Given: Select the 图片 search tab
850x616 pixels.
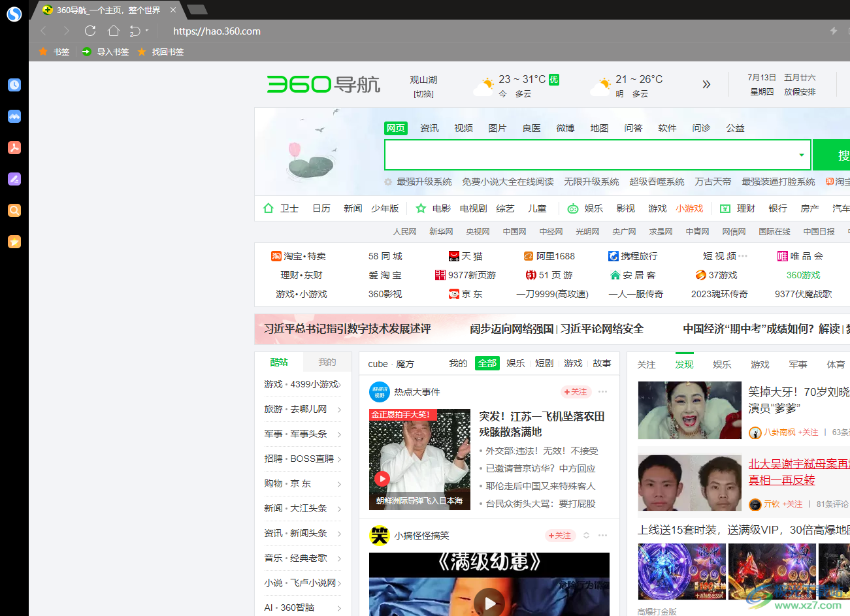Looking at the screenshot, I should pos(497,128).
